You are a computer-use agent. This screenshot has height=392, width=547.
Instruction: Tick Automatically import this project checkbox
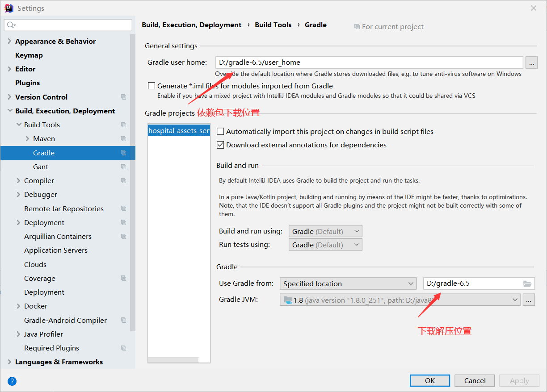click(220, 131)
